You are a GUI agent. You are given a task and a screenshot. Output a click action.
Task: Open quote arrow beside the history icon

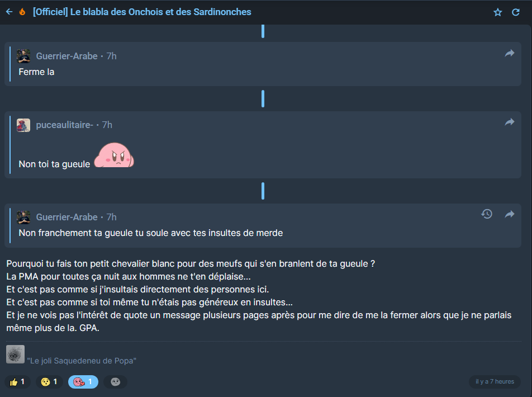510,214
